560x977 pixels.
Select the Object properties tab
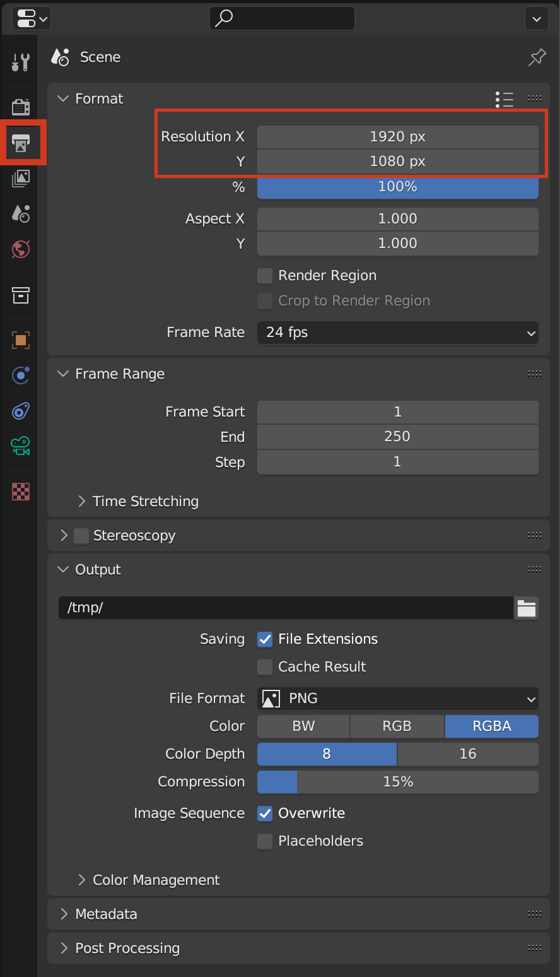click(x=21, y=340)
